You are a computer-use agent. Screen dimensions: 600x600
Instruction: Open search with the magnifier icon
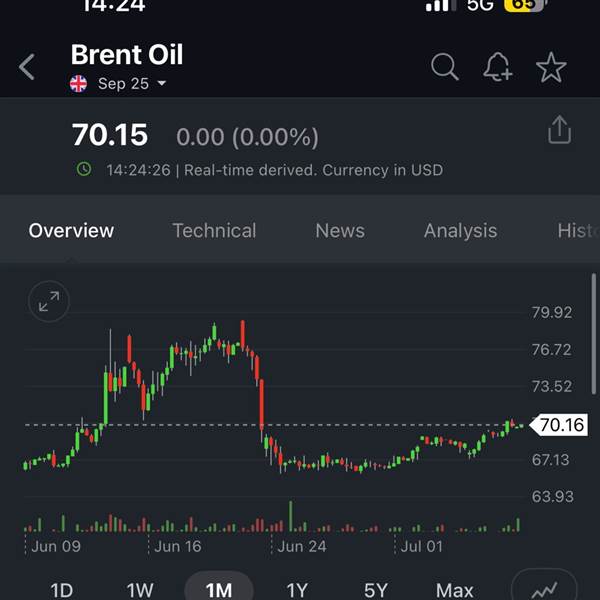click(444, 67)
